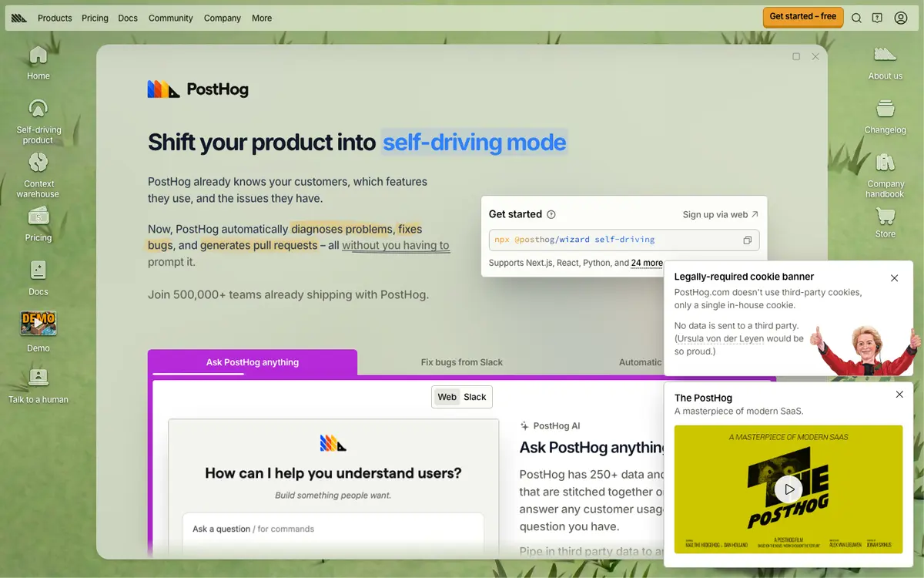Open the Docs menu

pos(128,18)
